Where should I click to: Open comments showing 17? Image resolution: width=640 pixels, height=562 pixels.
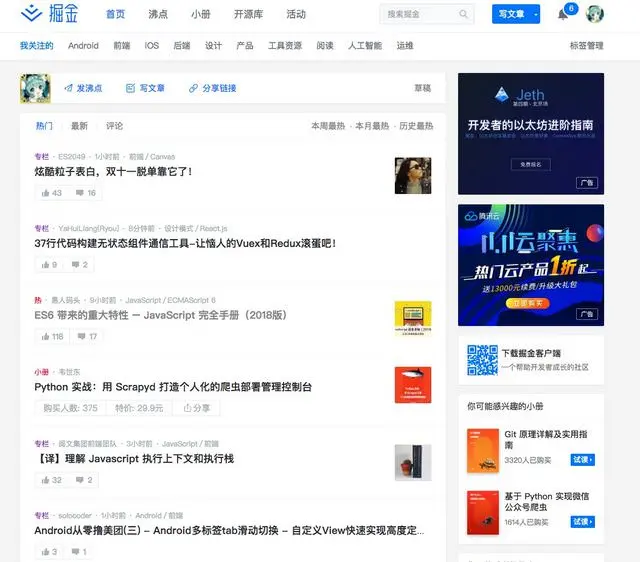click(x=87, y=337)
